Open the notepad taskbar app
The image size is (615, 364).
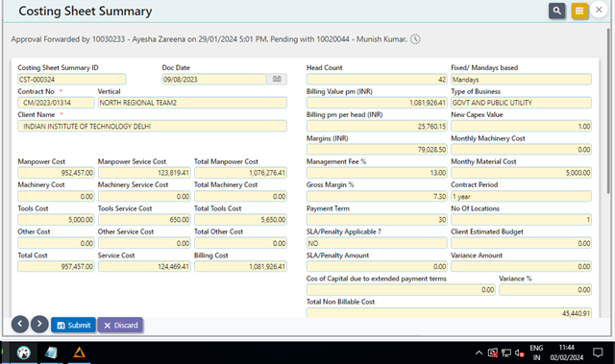pyautogui.click(x=51, y=353)
